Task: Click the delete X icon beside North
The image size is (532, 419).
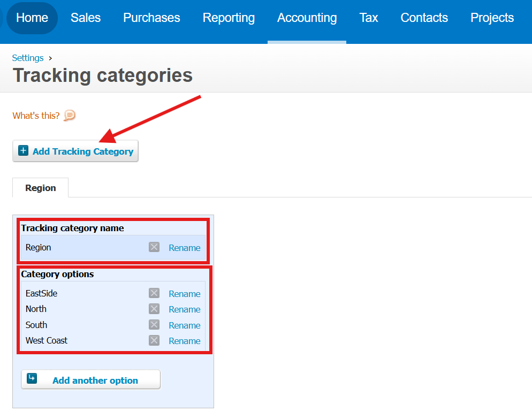Action: tap(154, 309)
